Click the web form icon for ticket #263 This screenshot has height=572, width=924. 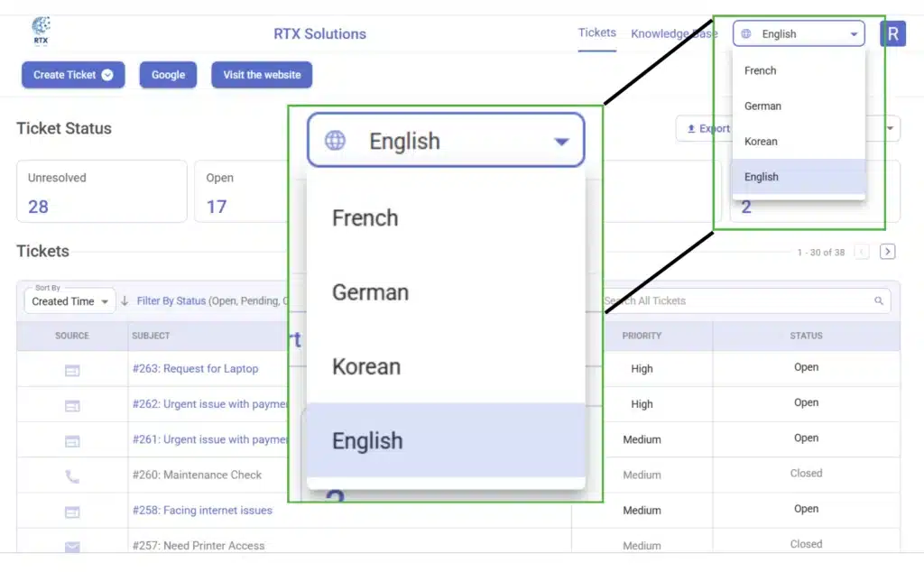tap(72, 370)
